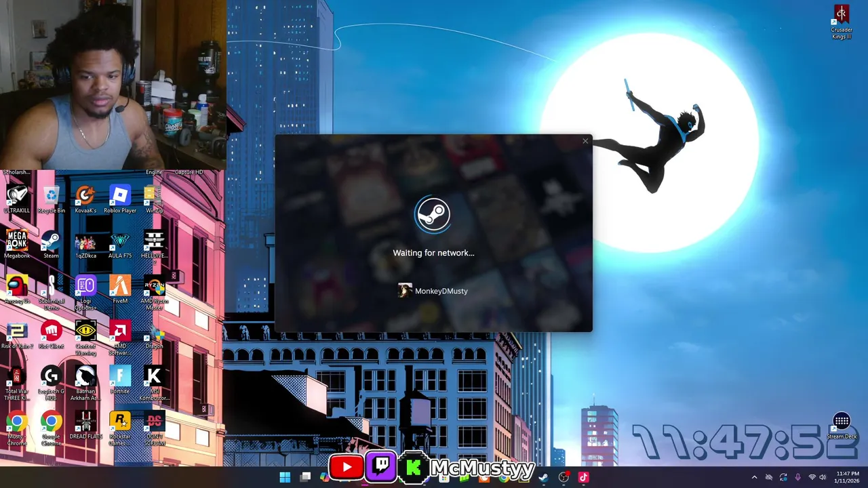Viewport: 868px width, 488px height.
Task: Open the AMD Software shortcut
Action: pos(120,338)
